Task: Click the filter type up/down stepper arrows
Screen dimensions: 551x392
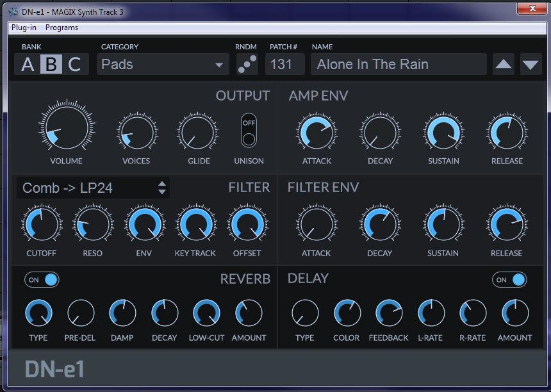Action: point(162,188)
